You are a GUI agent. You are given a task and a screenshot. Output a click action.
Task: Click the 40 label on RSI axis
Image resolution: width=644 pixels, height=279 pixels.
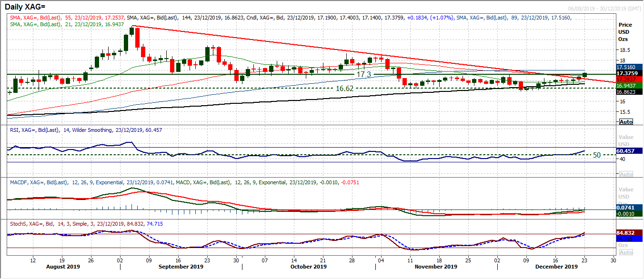622,159
